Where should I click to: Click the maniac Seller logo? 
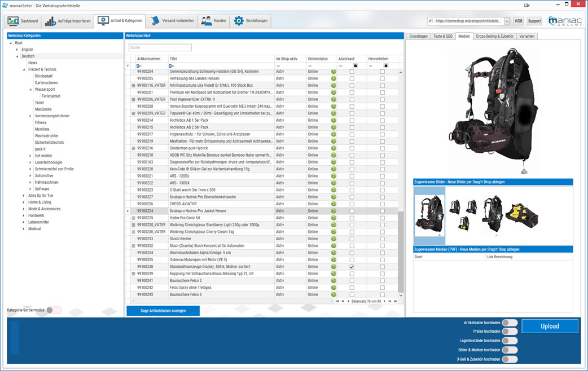tap(565, 21)
